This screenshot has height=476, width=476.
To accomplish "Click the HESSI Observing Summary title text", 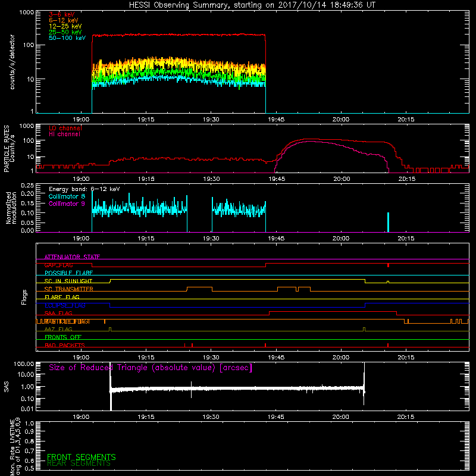I will (x=252, y=5).
